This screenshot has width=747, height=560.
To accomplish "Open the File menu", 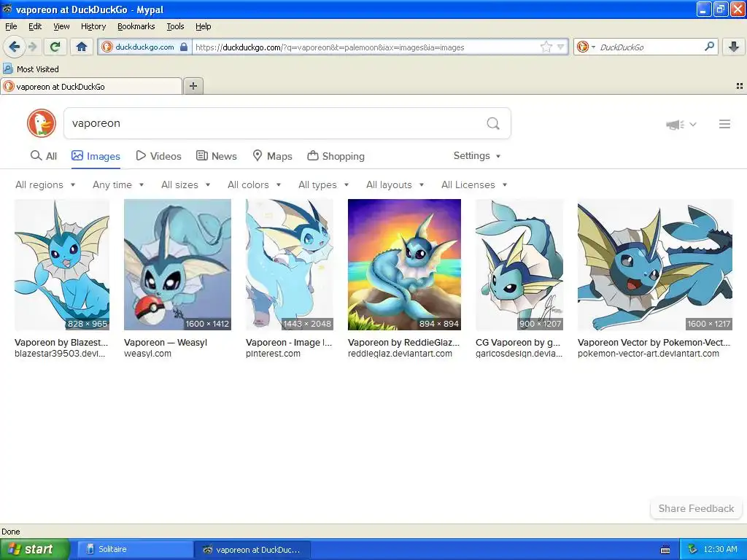I will click(x=11, y=26).
